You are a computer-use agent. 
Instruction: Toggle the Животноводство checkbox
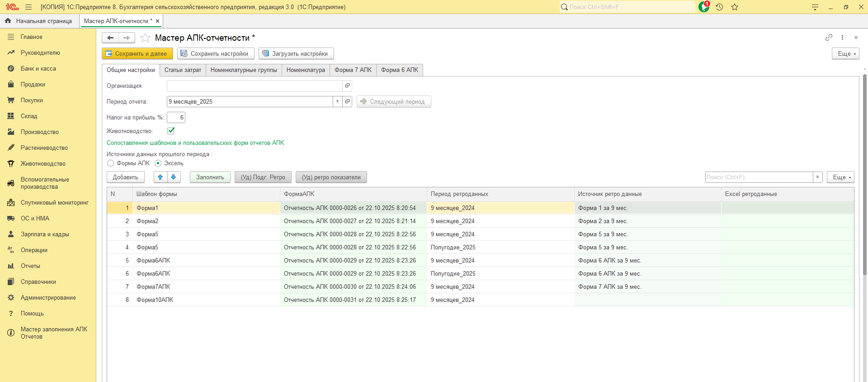(171, 131)
